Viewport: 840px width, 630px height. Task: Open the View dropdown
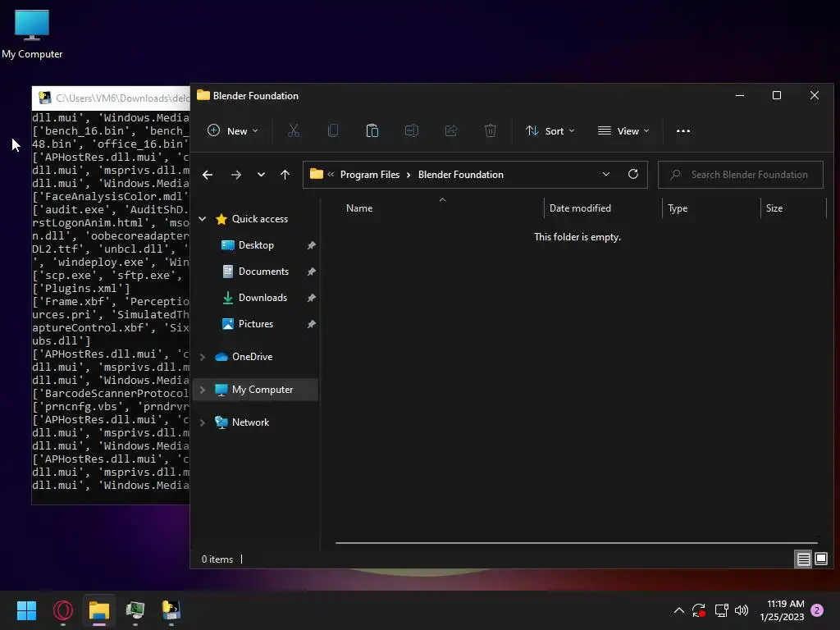point(623,130)
